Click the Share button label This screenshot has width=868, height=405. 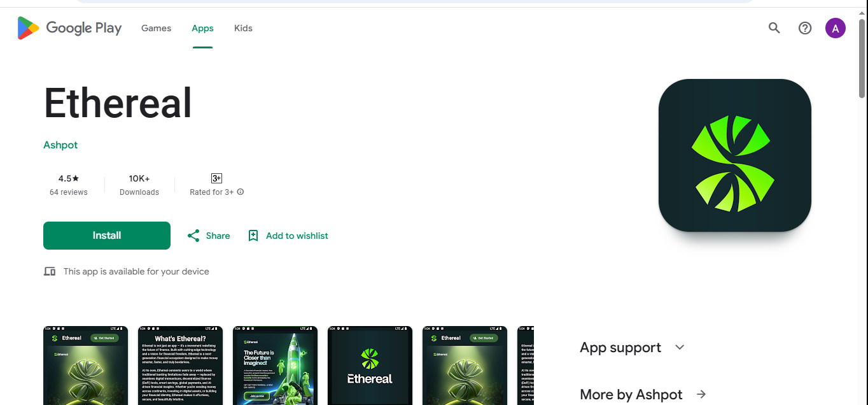coord(218,236)
